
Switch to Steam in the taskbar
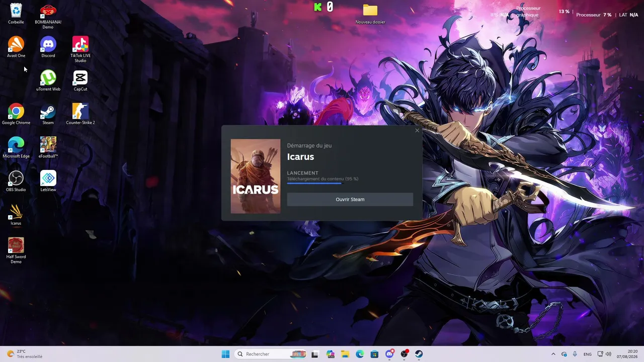pyautogui.click(x=419, y=354)
